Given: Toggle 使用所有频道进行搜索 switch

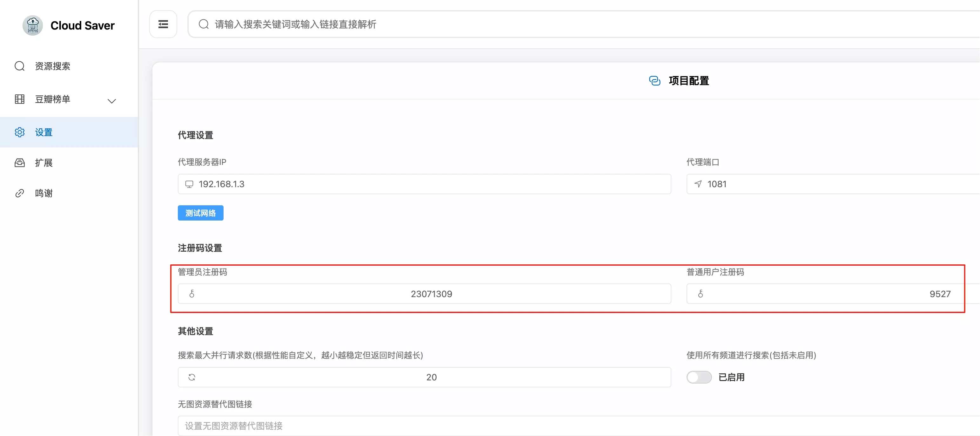Looking at the screenshot, I should tap(699, 377).
